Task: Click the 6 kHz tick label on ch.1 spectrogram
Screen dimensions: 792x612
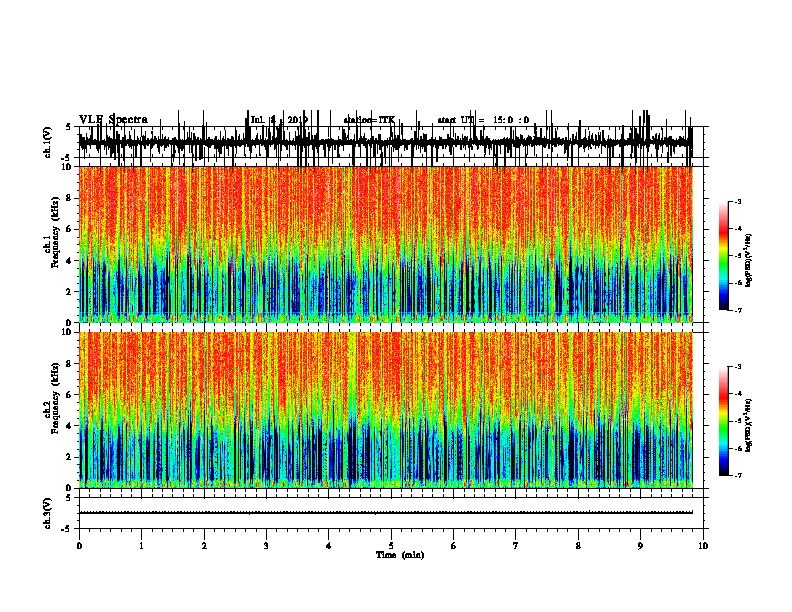Action: 69,229
